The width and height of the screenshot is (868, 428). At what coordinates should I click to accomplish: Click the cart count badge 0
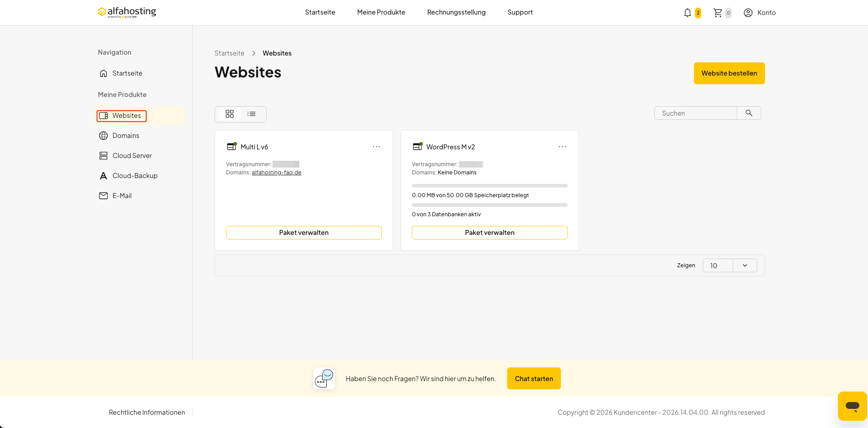tap(728, 13)
